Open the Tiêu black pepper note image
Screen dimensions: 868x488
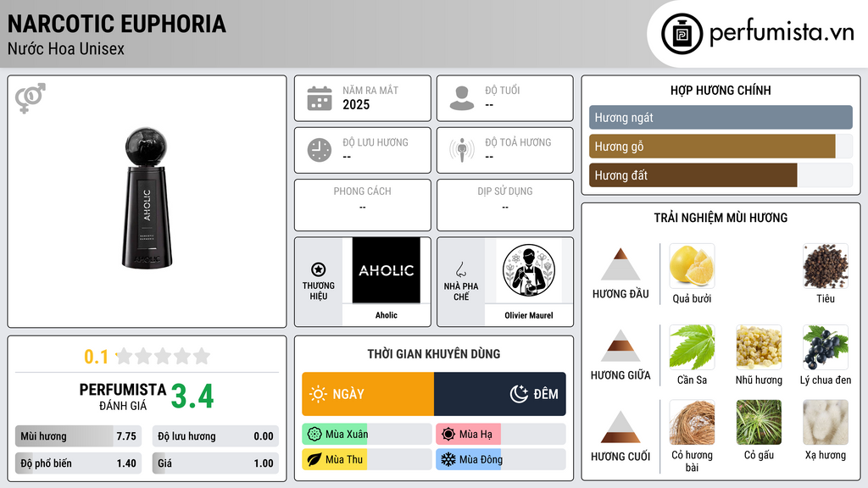click(826, 266)
